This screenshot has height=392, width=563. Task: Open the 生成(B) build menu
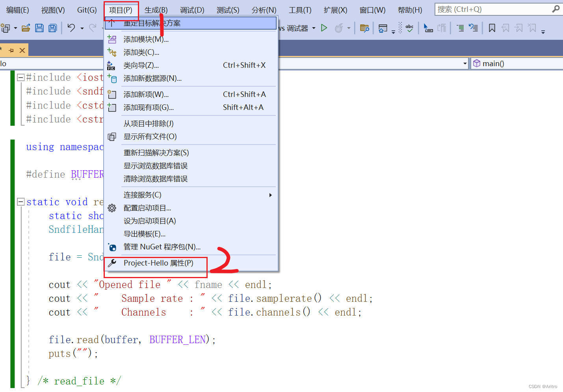(x=156, y=10)
